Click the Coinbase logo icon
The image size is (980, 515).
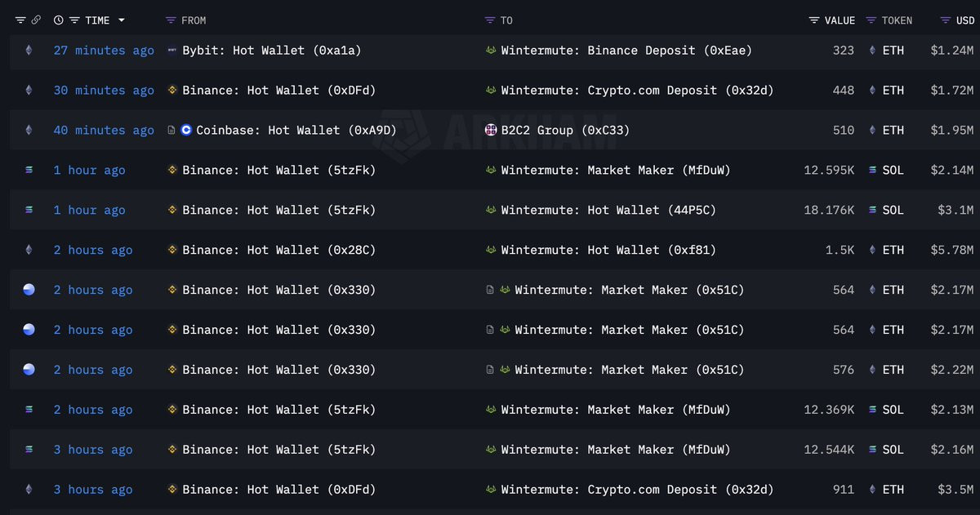(186, 131)
